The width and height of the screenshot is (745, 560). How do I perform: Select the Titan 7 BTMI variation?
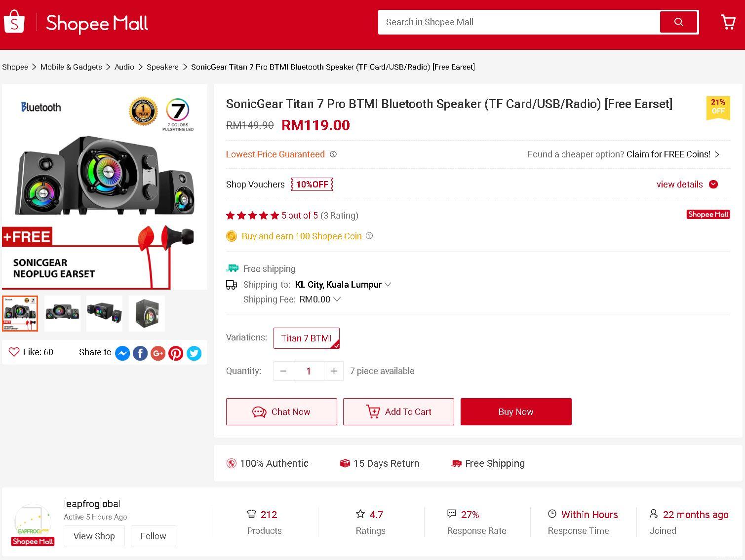click(x=306, y=338)
